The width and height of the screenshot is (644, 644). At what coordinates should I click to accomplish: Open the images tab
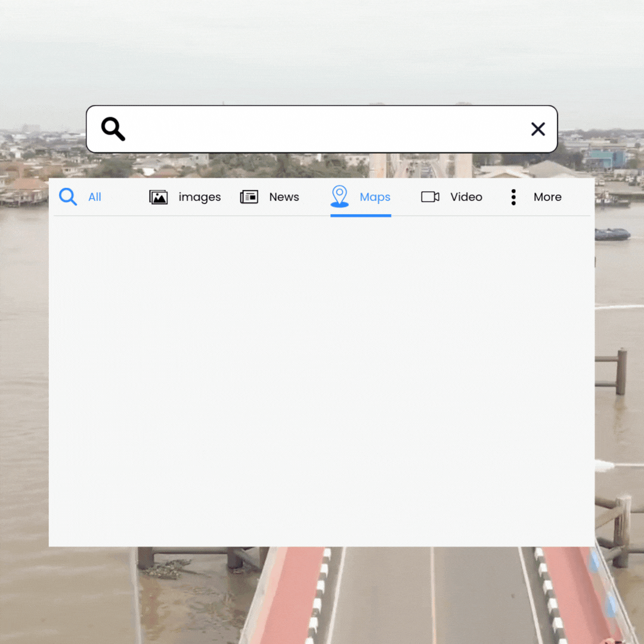pyautogui.click(x=200, y=197)
